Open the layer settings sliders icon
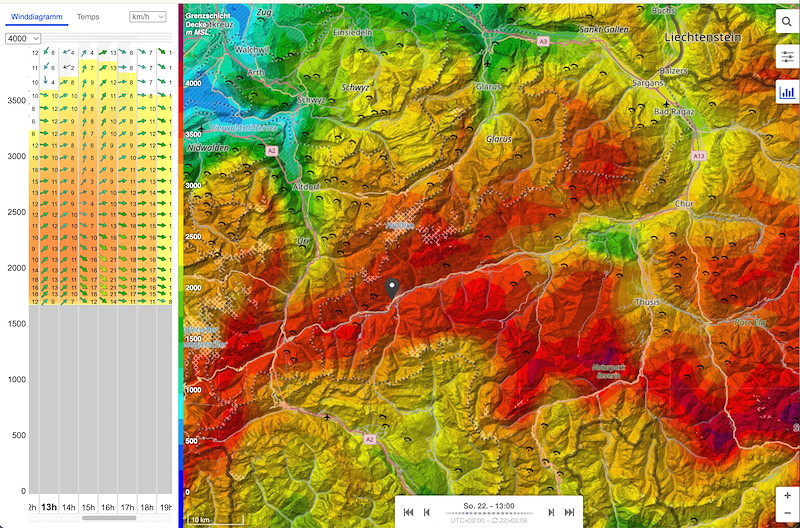 point(787,57)
